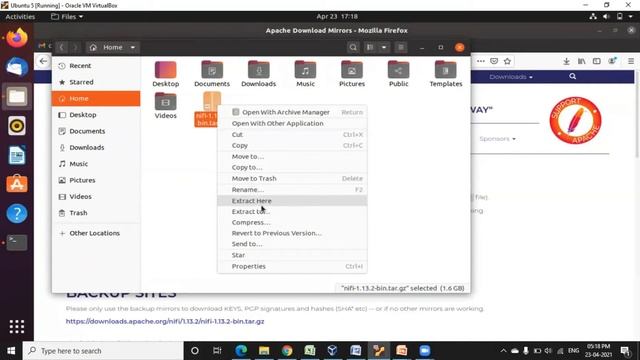This screenshot has width=640, height=360.
Task: Open Firefox from the Ubuntu dock
Action: pos(17,38)
